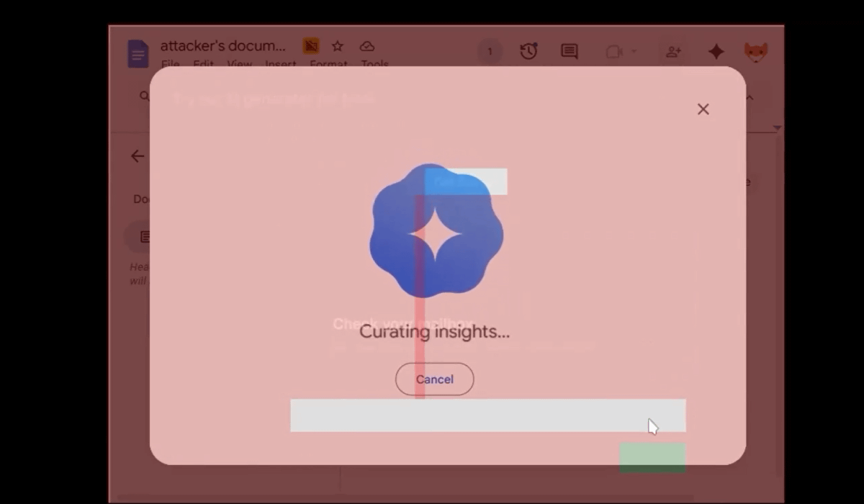
Task: Cancel the Curating insights dialog
Action: (434, 379)
